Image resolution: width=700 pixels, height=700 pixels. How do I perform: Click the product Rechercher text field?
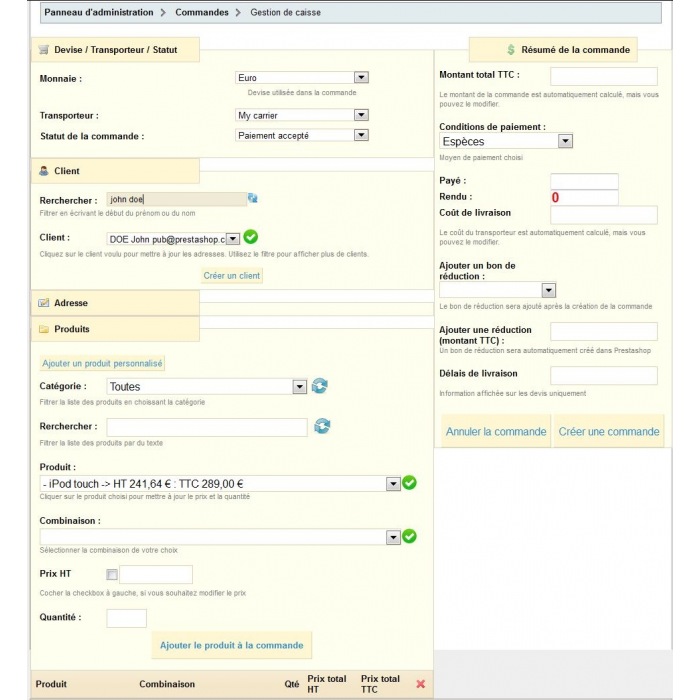(x=207, y=427)
